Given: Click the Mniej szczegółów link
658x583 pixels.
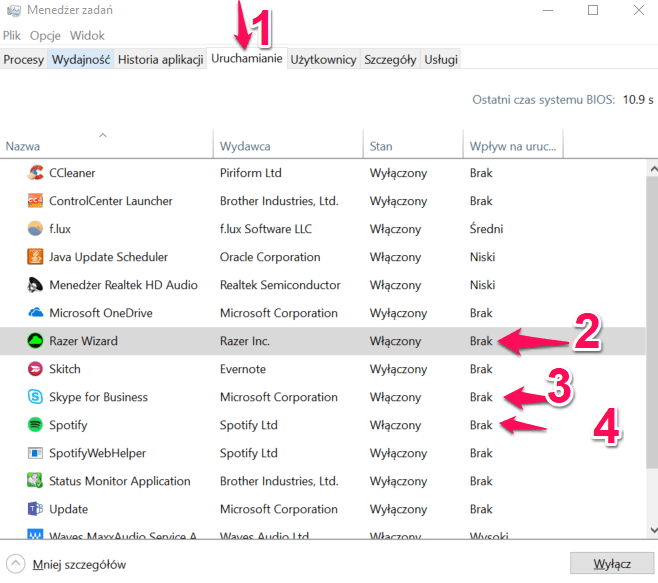Looking at the screenshot, I should tap(79, 564).
